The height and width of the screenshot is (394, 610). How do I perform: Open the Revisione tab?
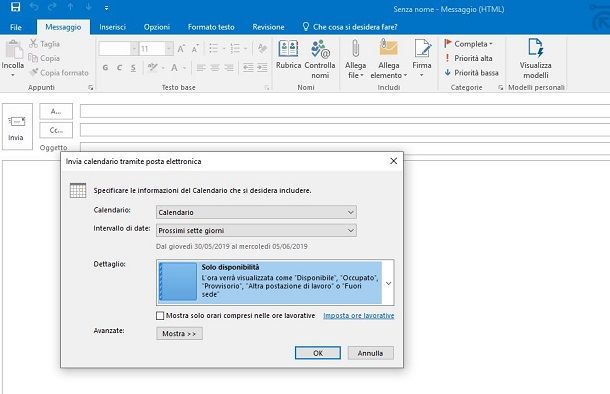[268, 27]
